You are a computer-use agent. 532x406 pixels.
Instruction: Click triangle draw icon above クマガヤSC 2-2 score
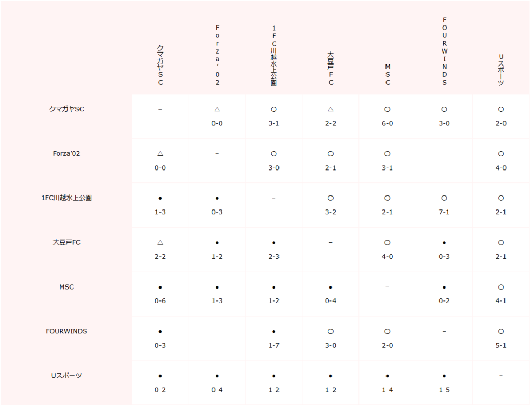330,109
